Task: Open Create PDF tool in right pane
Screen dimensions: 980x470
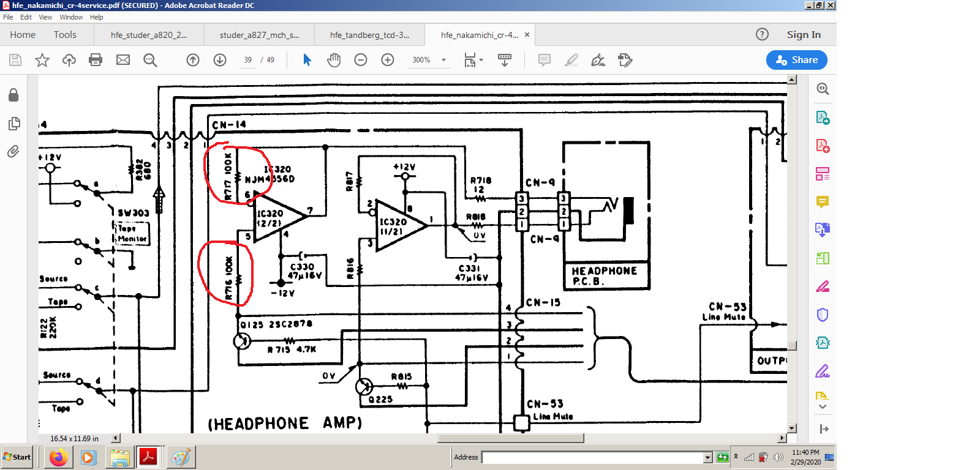Action: pos(823,146)
